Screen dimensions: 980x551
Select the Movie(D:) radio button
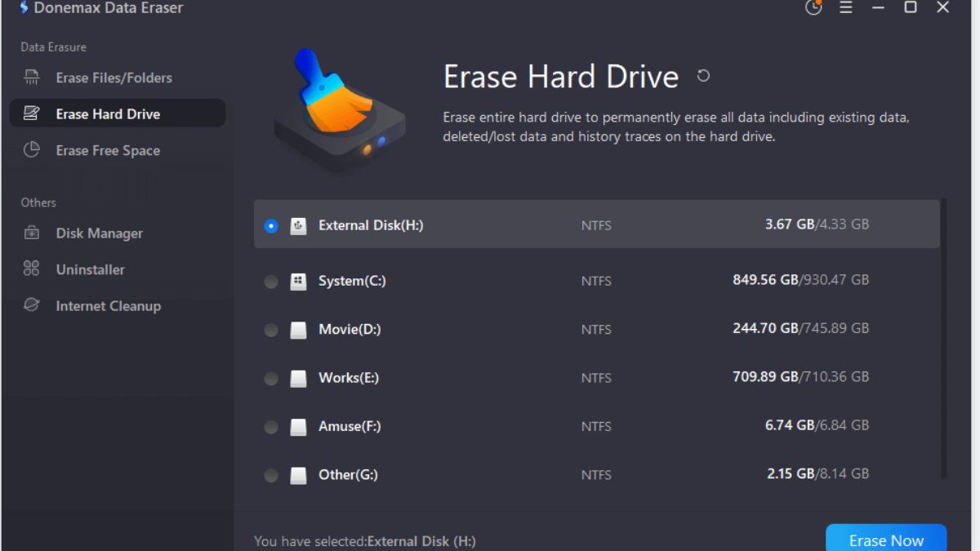271,330
